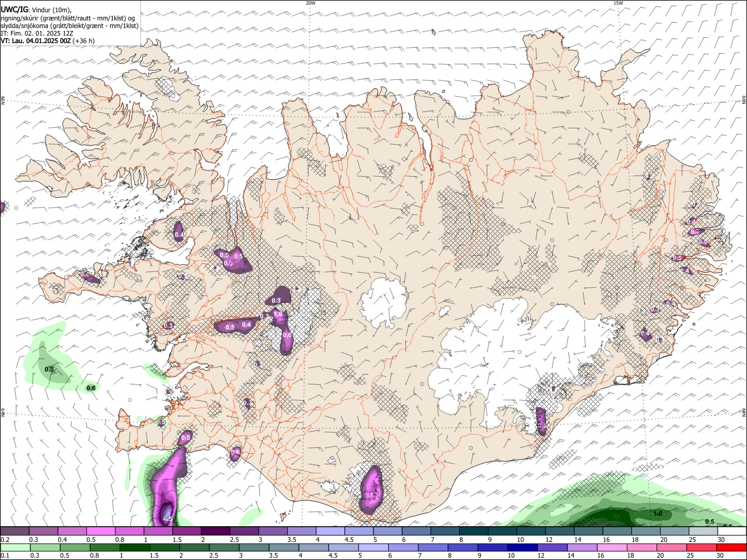Viewport: 747px width, 560px height.
Task: Click the 'IT: Fim. 02. 01. 2025 12Z' line
Action: [x=37, y=33]
